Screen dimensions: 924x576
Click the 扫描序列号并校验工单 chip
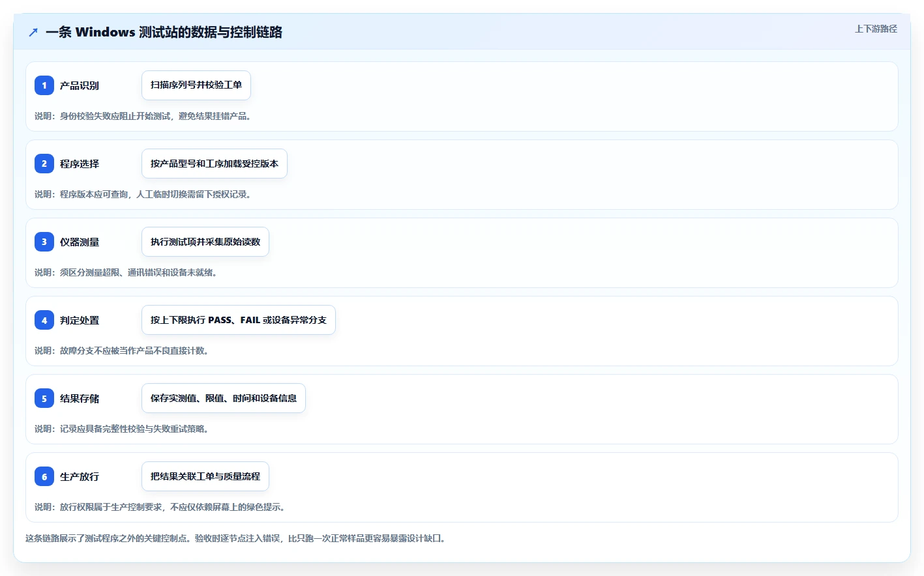point(196,85)
